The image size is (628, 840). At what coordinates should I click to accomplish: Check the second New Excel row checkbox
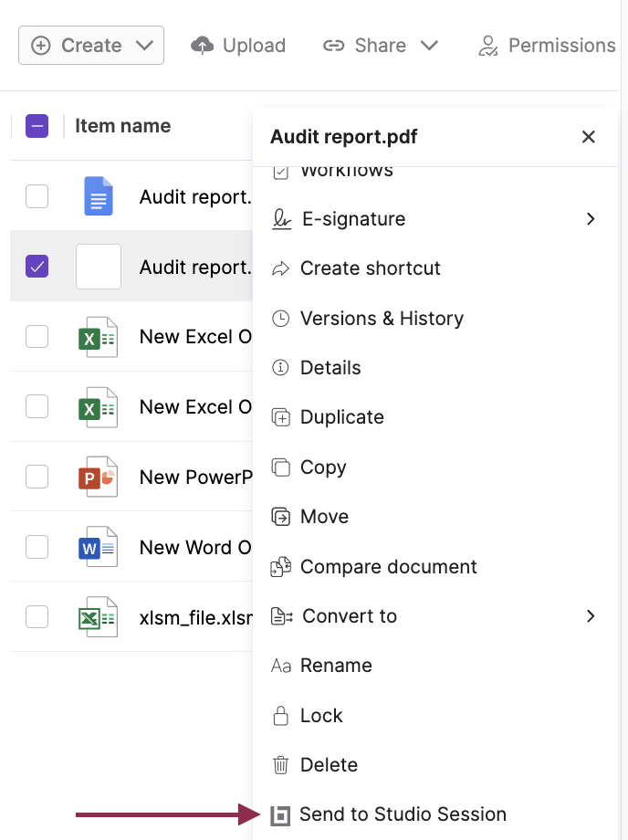[x=37, y=406]
